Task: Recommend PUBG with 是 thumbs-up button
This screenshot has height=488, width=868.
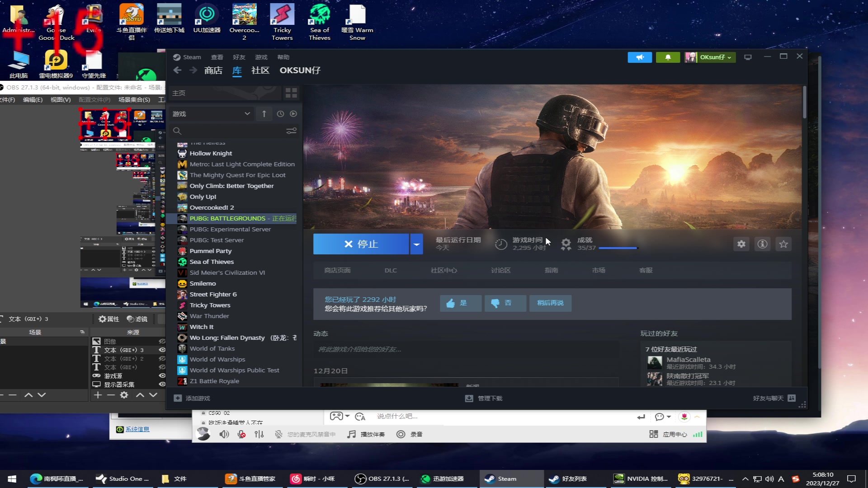Action: (461, 303)
